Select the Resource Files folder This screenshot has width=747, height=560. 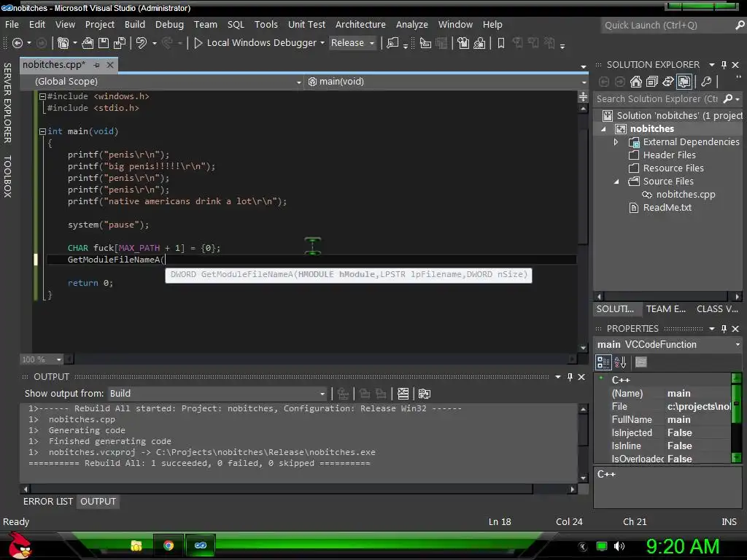[x=673, y=168]
